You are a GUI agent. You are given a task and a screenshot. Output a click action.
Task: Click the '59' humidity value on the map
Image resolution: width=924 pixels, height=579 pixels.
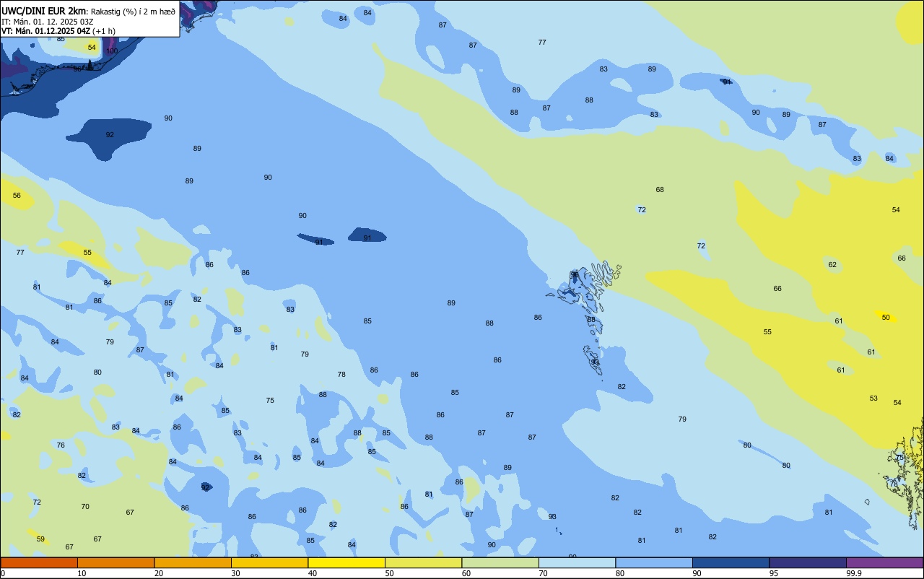pos(40,539)
